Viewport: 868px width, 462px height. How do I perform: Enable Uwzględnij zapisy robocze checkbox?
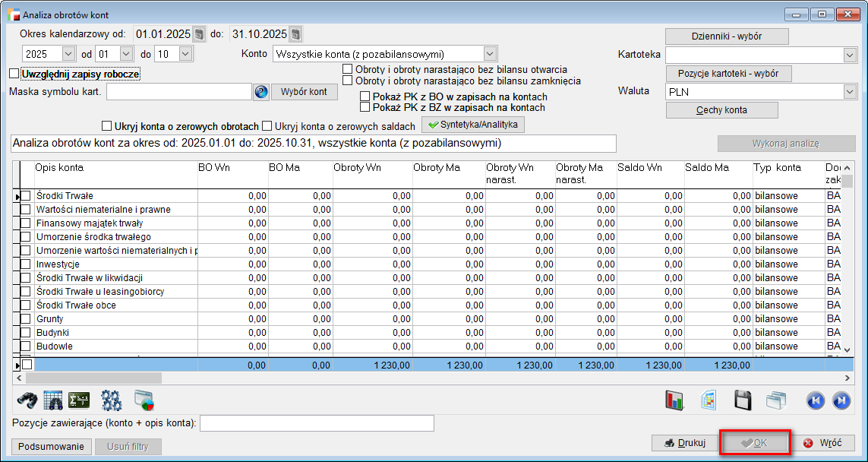click(x=14, y=74)
